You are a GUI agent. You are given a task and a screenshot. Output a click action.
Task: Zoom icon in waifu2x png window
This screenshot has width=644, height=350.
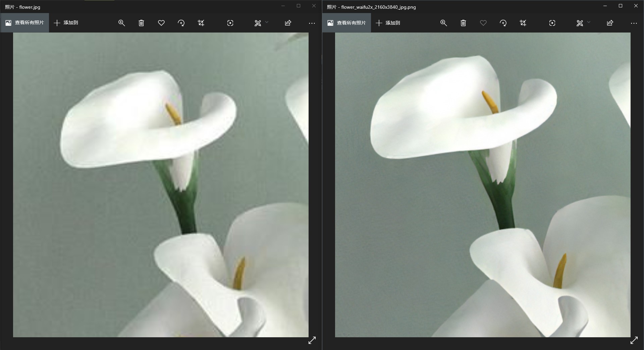tap(443, 23)
